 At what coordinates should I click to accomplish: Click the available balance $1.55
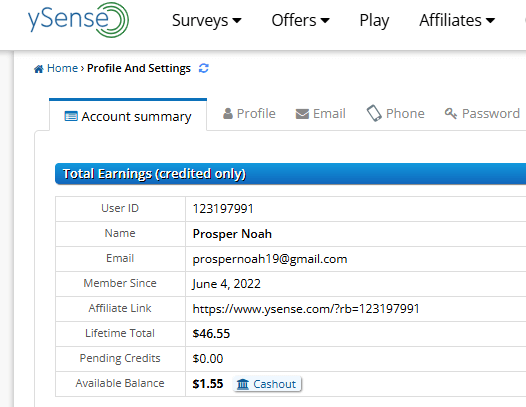[x=208, y=384]
